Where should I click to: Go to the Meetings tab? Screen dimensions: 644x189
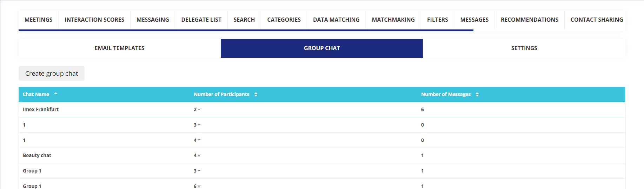(38, 20)
